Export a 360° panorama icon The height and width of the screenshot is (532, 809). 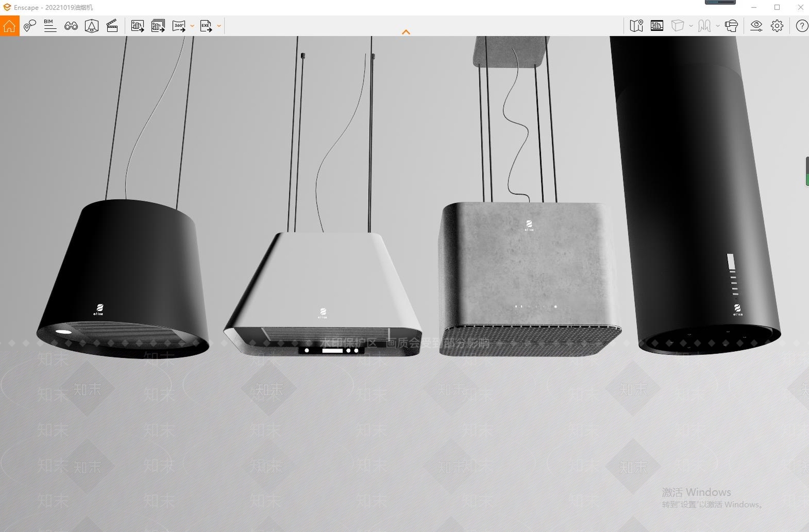tap(179, 26)
